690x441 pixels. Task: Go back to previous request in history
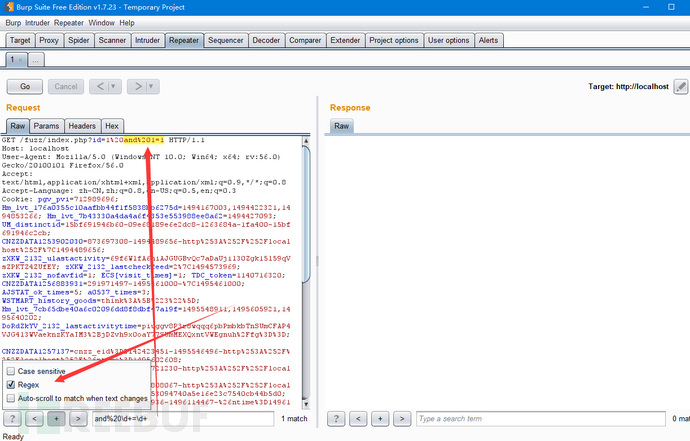100,87
